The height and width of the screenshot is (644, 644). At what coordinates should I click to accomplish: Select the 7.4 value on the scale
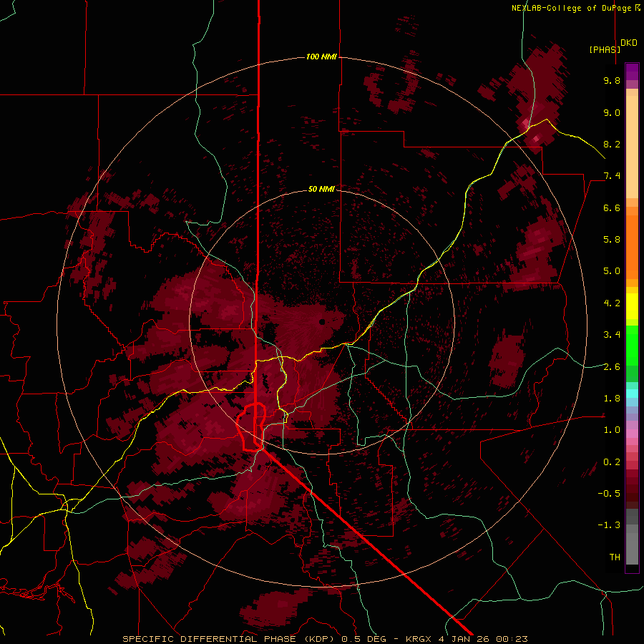(612, 176)
